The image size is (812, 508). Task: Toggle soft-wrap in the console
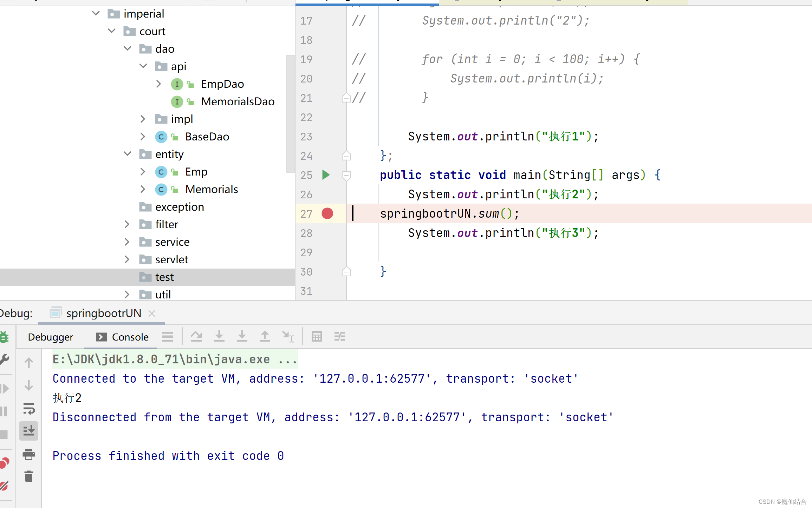point(29,408)
